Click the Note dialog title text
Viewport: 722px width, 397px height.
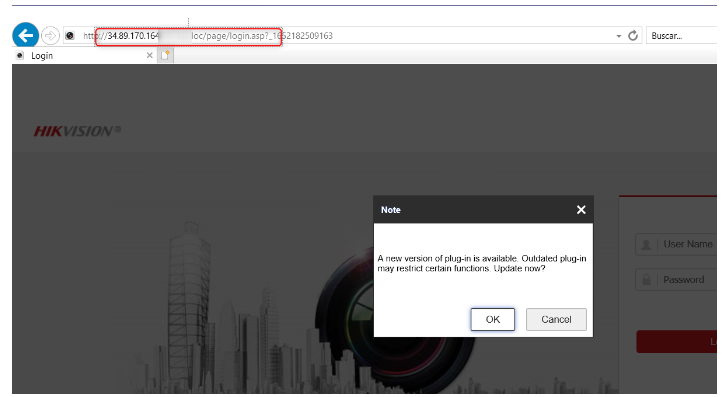tap(390, 210)
